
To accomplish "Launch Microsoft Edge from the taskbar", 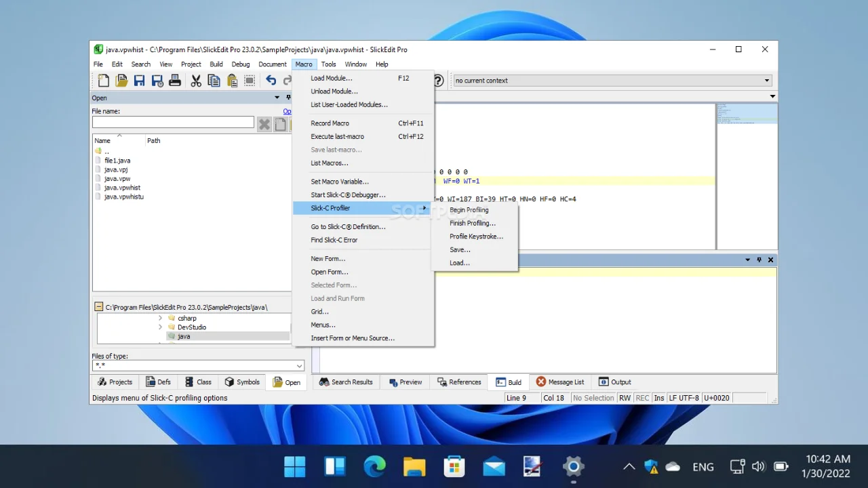I will (x=374, y=466).
